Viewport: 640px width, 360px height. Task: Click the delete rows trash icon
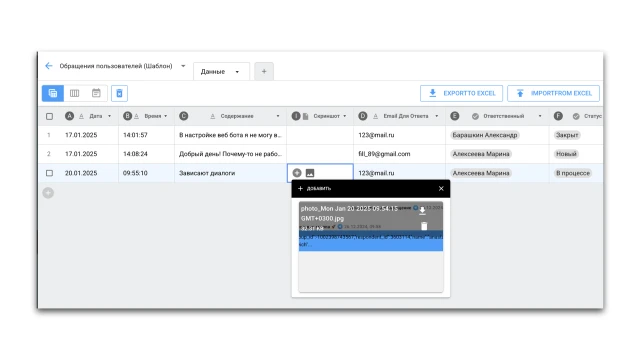pos(119,93)
